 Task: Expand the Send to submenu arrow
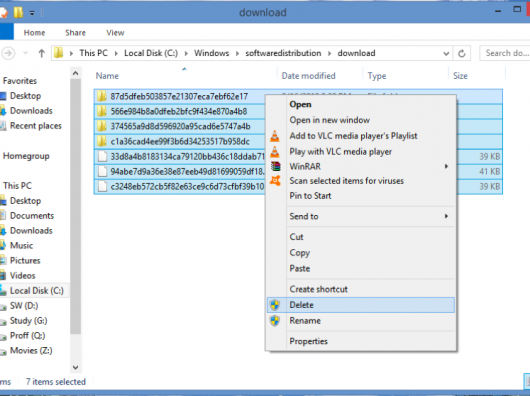pyautogui.click(x=446, y=216)
